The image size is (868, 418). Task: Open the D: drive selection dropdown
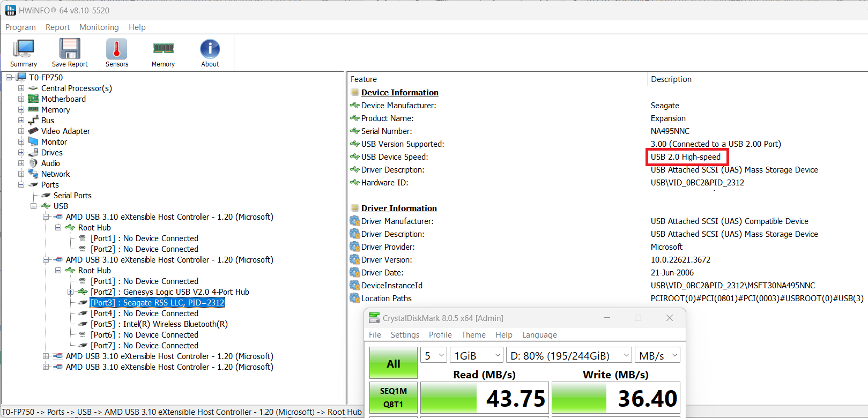[569, 355]
